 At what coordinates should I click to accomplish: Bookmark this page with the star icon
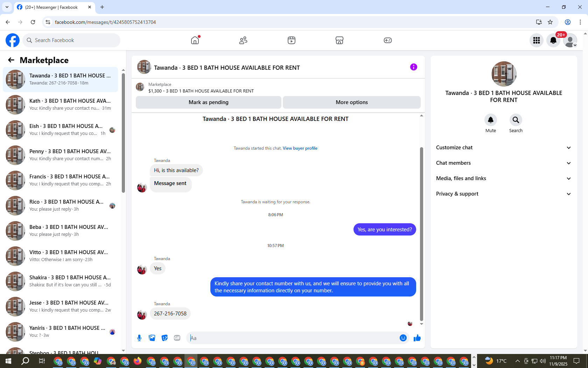click(x=550, y=22)
